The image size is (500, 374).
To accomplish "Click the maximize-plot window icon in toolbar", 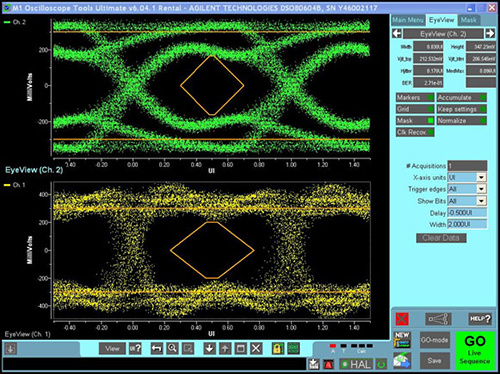I will [240, 349].
